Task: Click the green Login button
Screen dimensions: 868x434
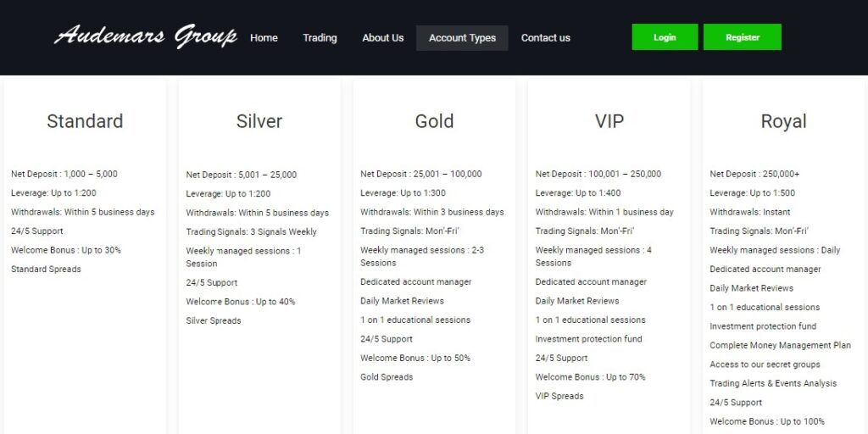Action: pos(665,37)
